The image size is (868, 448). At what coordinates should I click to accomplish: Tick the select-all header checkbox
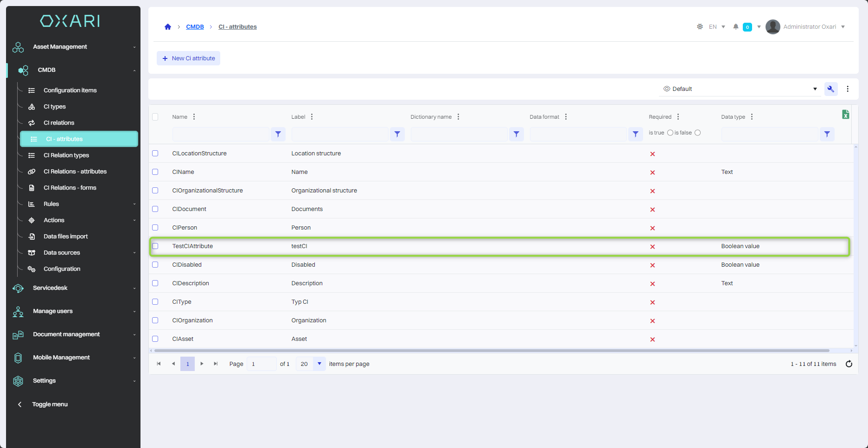pyautogui.click(x=155, y=117)
